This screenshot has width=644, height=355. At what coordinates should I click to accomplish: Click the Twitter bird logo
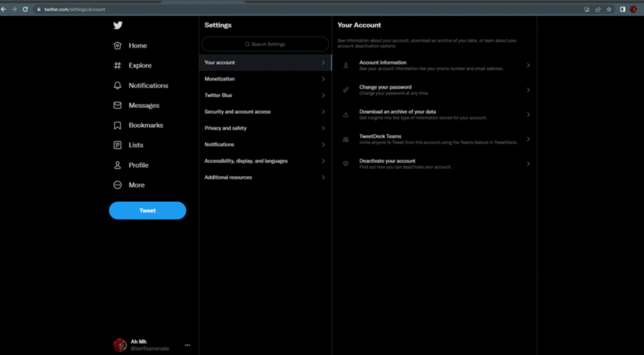[x=118, y=25]
